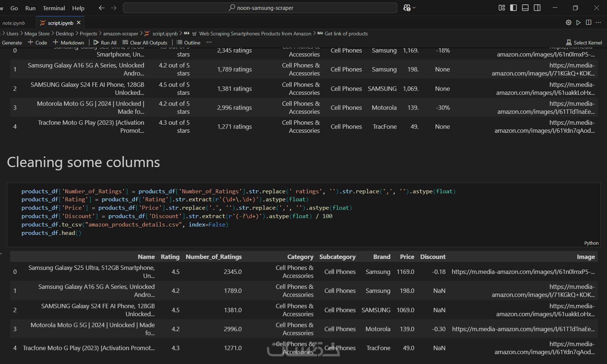The image size is (607, 364).
Task: Navigate forward with the right arrow
Action: point(114,8)
